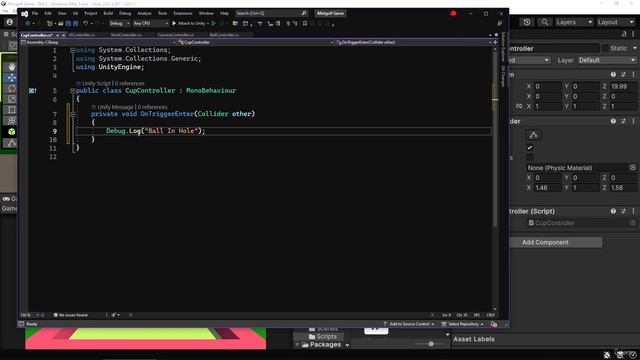Switch to the BallController.cs tab

click(x=224, y=35)
